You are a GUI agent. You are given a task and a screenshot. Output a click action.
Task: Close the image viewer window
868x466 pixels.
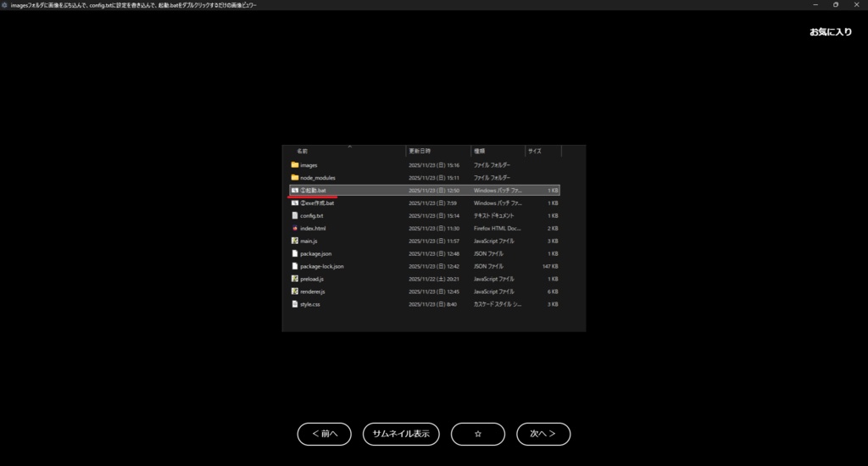coord(856,5)
